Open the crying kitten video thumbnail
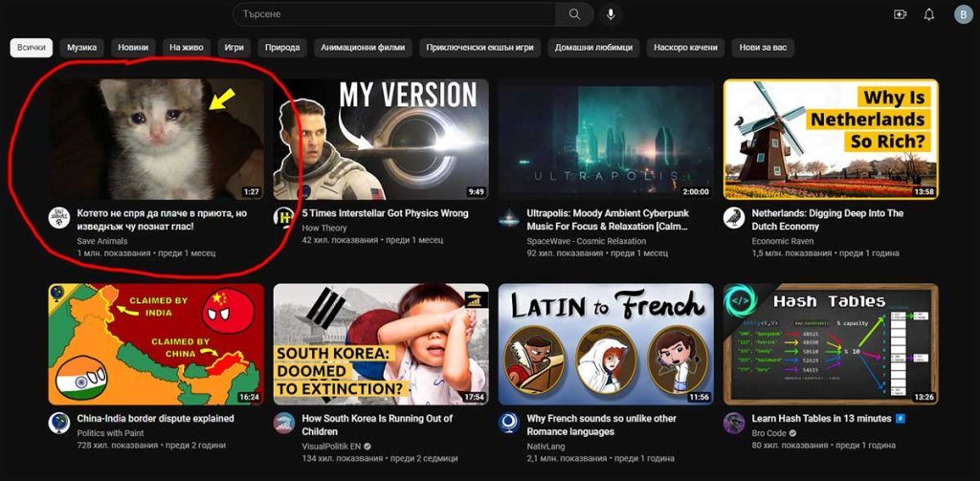 tap(156, 139)
